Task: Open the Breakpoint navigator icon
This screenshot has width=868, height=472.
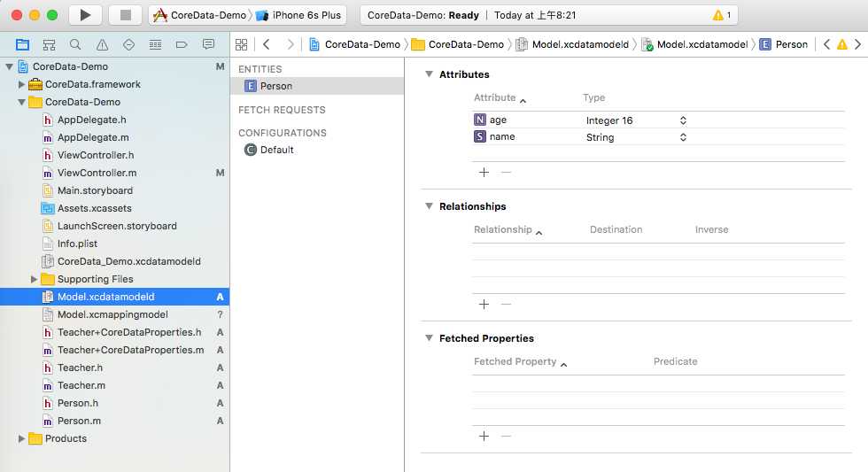Action: pyautogui.click(x=182, y=45)
